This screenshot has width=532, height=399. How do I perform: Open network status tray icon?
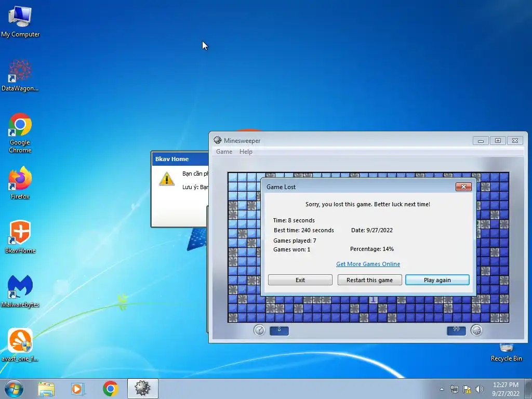pos(454,389)
